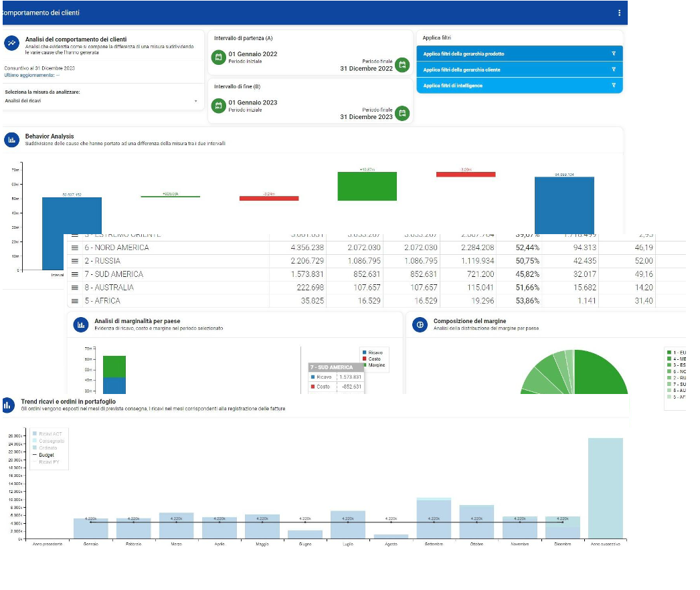700x590 pixels.
Task: Toggle Ricavi ACT legend series in trend chart
Action: pos(48,433)
